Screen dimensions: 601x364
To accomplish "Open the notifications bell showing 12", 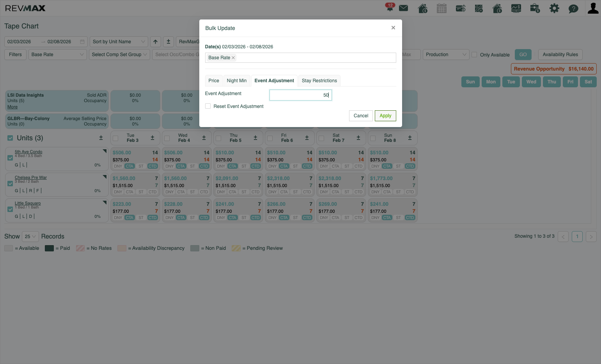I will [x=390, y=8].
